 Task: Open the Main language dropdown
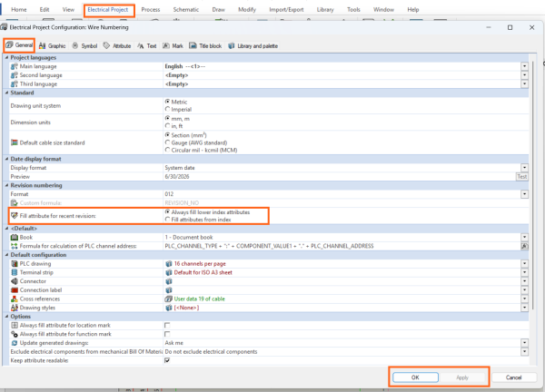coord(524,66)
